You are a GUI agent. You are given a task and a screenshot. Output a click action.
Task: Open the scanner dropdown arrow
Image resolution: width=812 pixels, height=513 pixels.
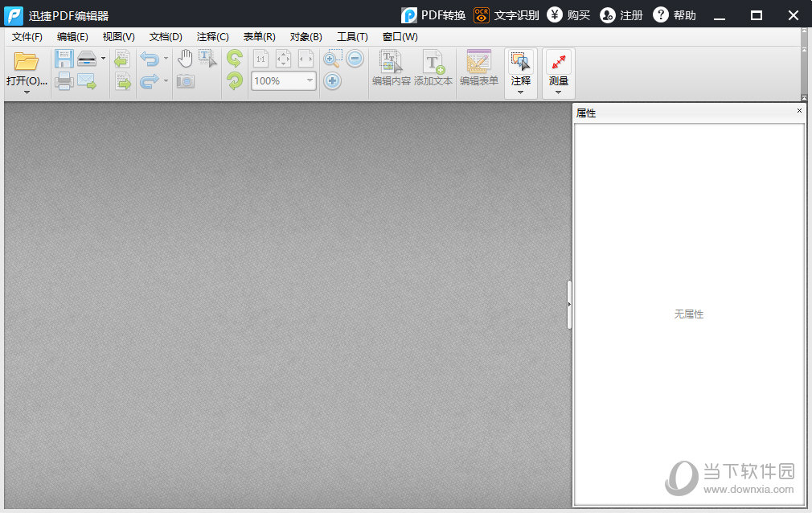103,59
